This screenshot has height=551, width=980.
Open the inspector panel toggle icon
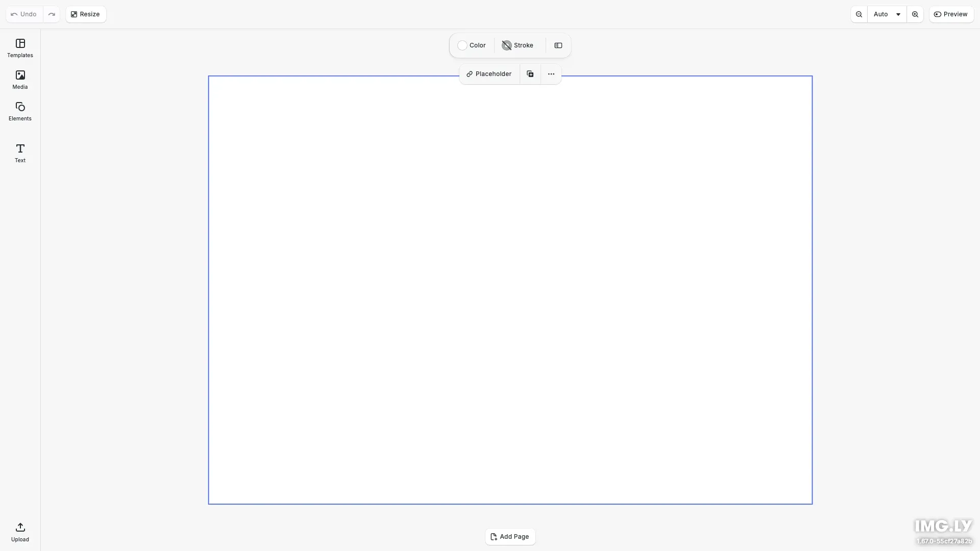click(558, 45)
